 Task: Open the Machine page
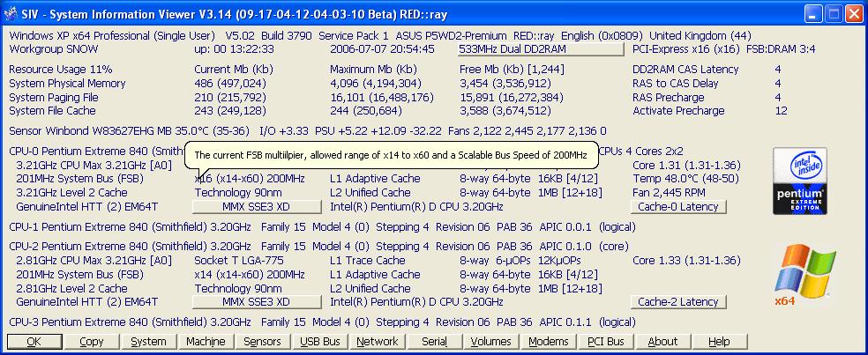tap(206, 342)
